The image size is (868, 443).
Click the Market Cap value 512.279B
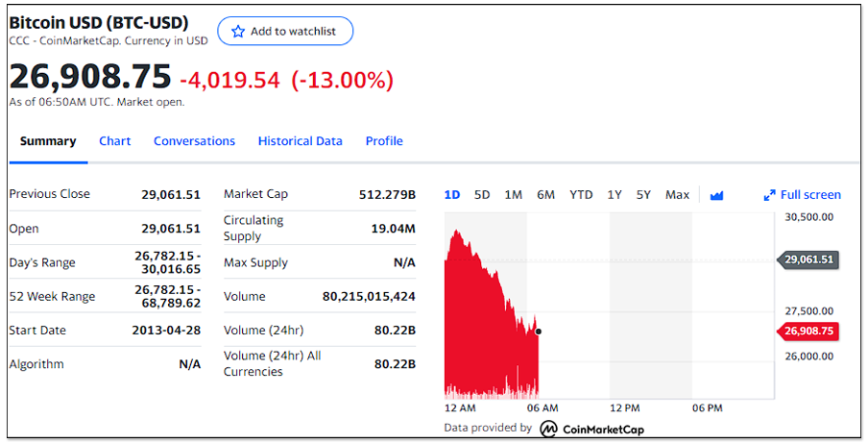[387, 195]
